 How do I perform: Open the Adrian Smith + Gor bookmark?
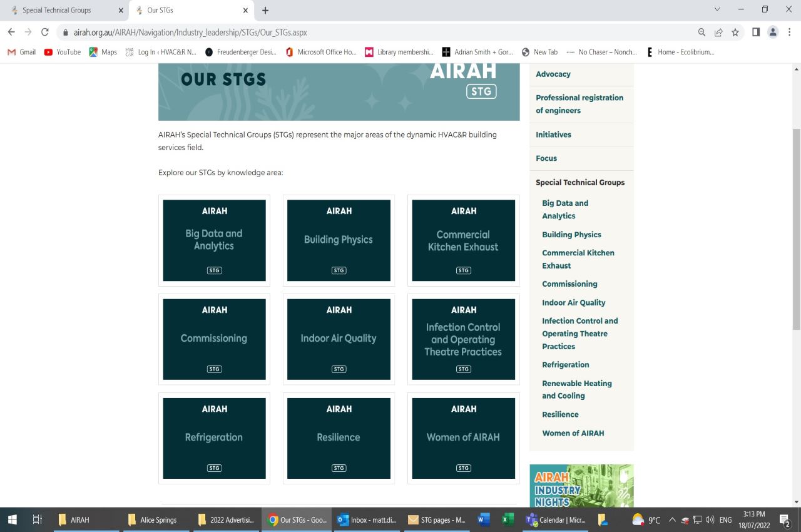(477, 52)
